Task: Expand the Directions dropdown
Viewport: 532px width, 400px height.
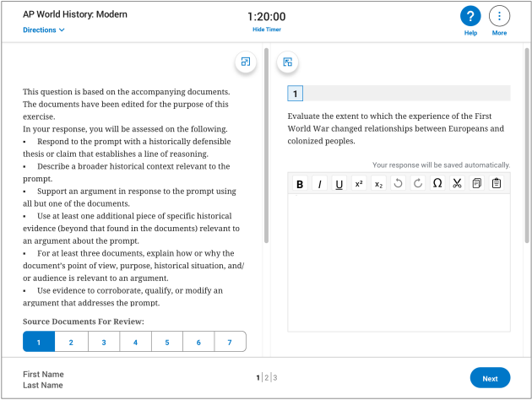Action: (x=44, y=30)
